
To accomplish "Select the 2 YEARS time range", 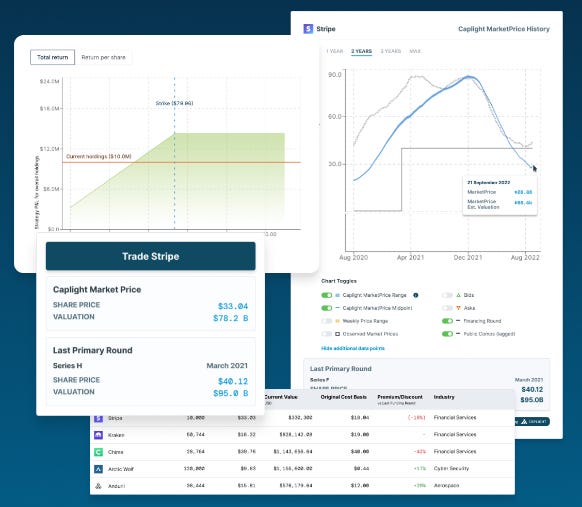I will click(x=362, y=51).
